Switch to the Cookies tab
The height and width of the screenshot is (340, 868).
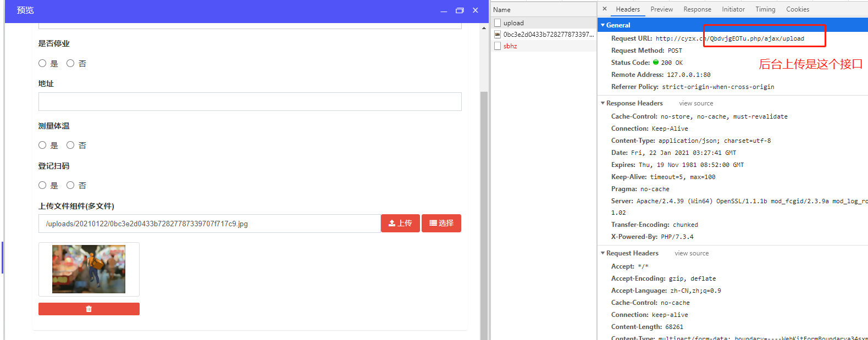pyautogui.click(x=798, y=9)
